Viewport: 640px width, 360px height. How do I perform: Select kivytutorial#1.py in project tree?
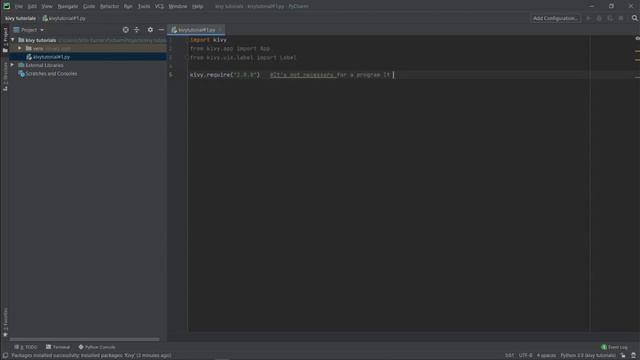tap(88, 57)
